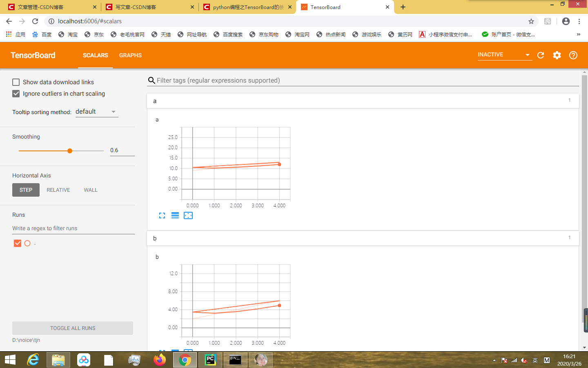Go back in browser history

(x=9, y=21)
